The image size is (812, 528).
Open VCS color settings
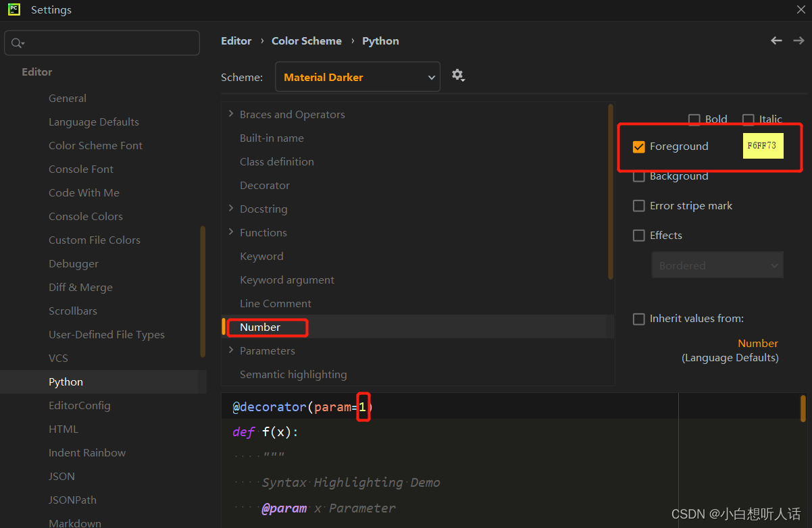58,358
